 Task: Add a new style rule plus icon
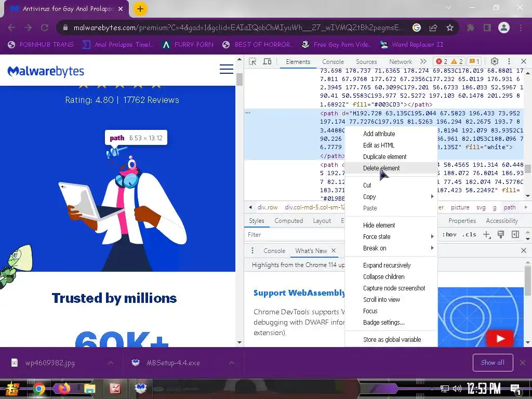487,234
